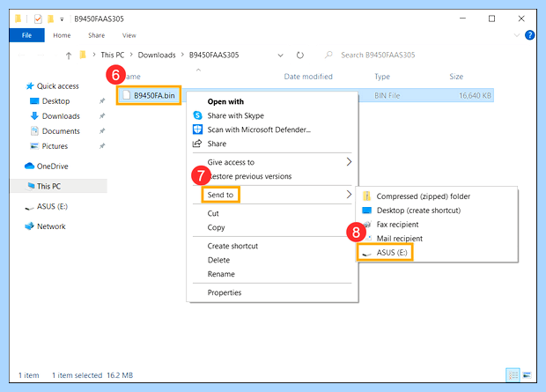Expand the Send to submenu arrow

pyautogui.click(x=349, y=195)
